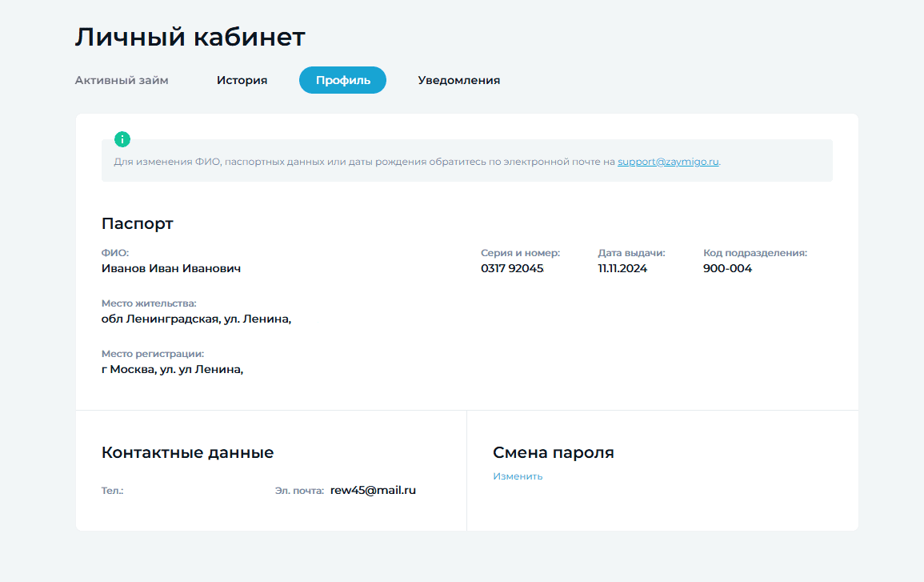Viewport: 924px width, 582px height.
Task: Click Изменить under Смена пароля
Action: point(518,476)
